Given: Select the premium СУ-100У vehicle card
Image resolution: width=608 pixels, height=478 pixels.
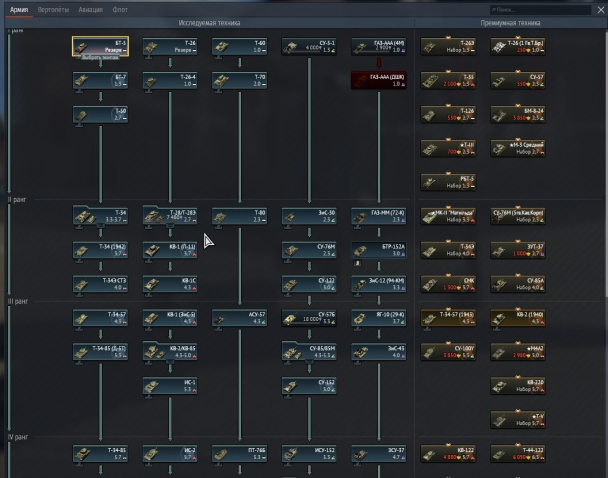Looking at the screenshot, I should click(448, 352).
